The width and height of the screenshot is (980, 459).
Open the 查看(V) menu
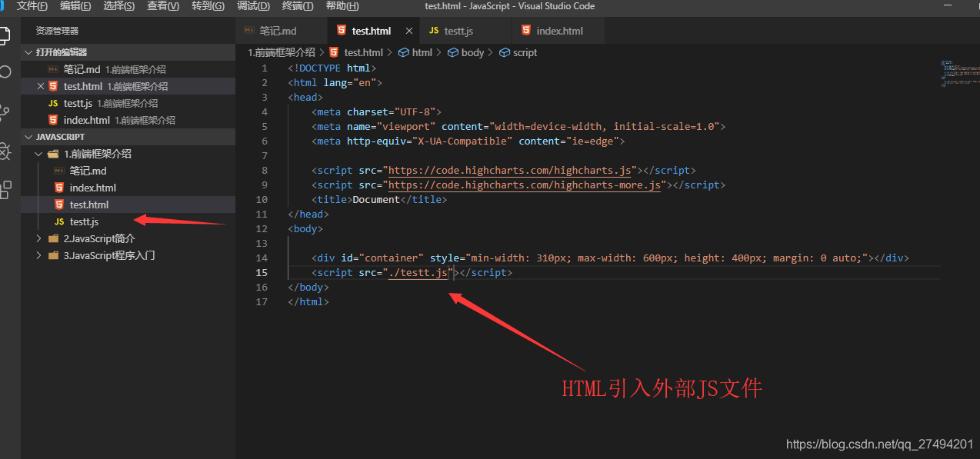163,6
